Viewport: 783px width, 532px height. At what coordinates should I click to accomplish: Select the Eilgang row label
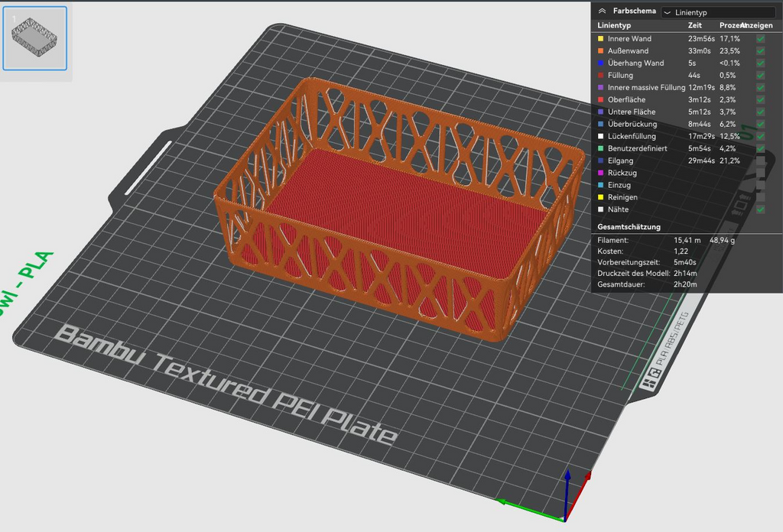[620, 161]
